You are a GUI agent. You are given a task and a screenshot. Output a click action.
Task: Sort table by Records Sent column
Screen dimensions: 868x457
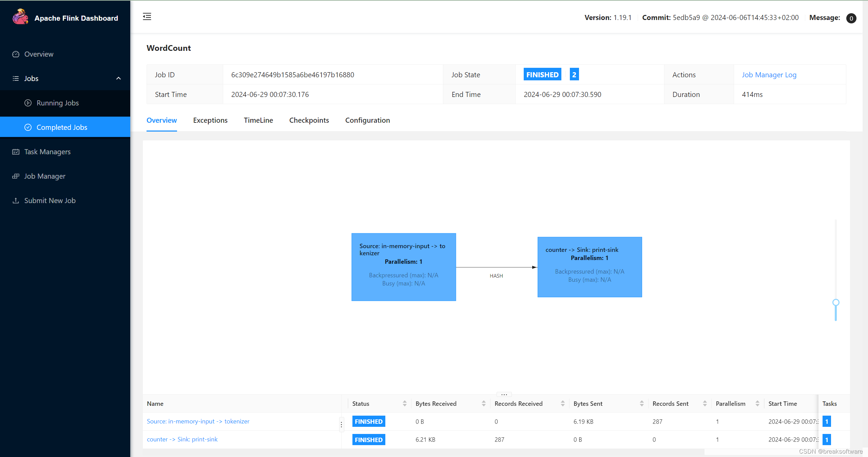pyautogui.click(x=705, y=403)
